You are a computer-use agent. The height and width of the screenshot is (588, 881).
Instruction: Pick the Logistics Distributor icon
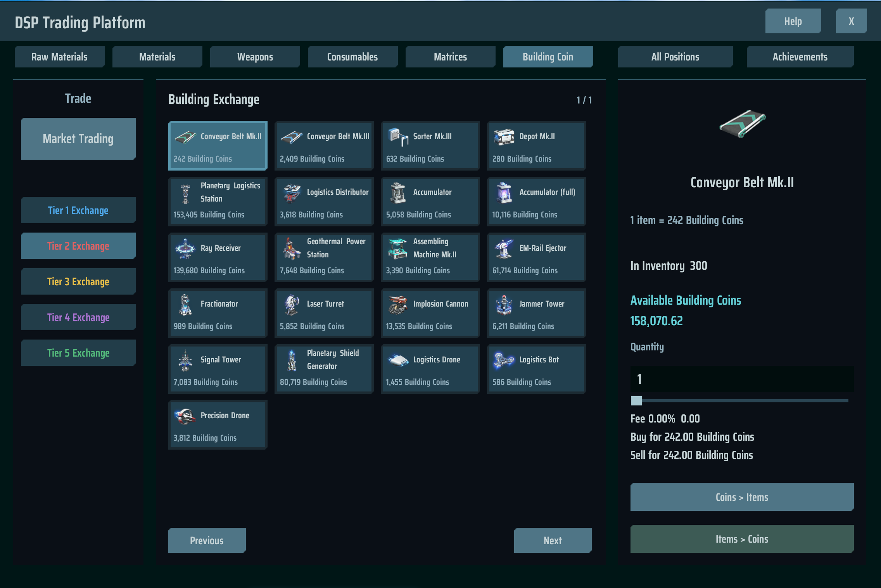click(292, 193)
